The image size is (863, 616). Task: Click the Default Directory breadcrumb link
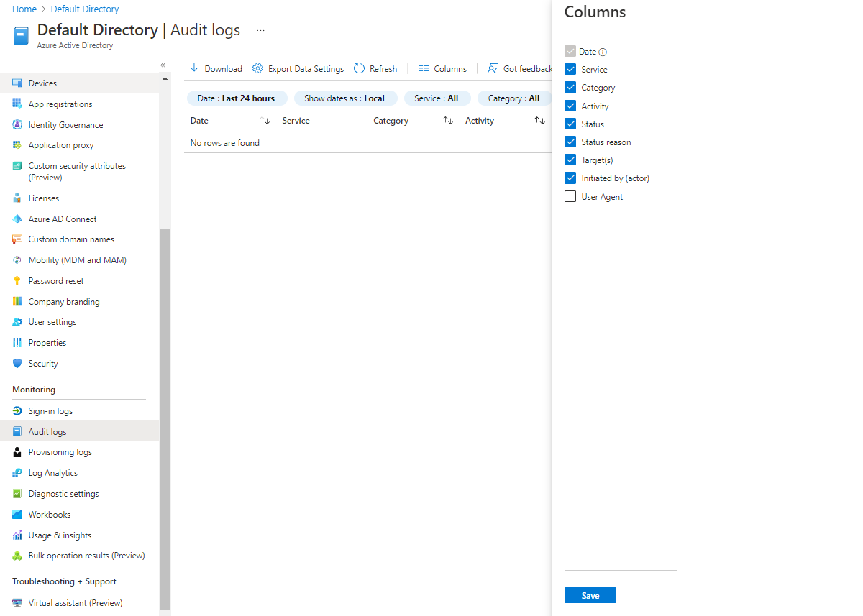pyautogui.click(x=85, y=9)
